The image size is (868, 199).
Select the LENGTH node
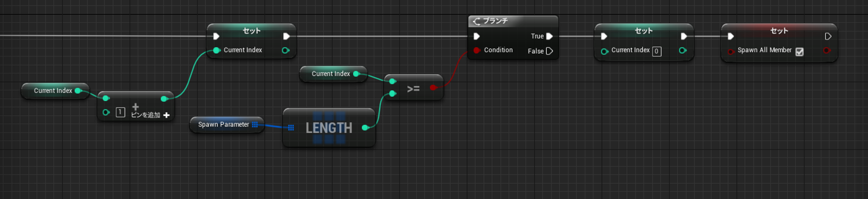[329, 128]
